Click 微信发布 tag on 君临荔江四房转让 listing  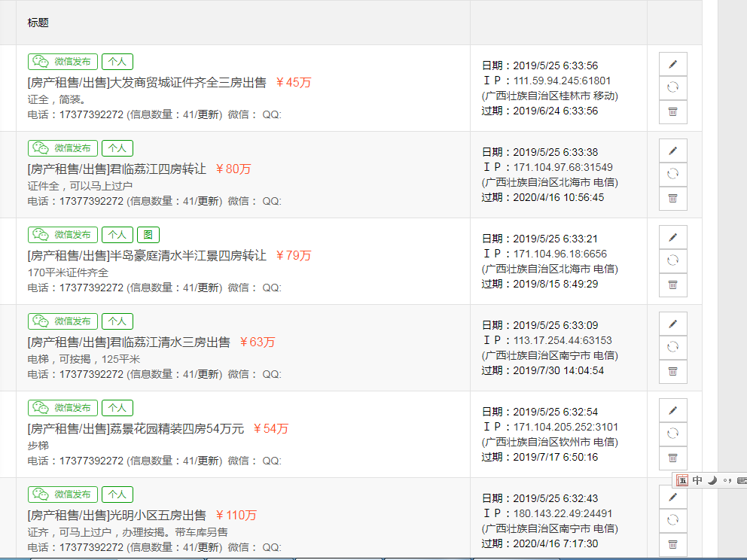(63, 148)
